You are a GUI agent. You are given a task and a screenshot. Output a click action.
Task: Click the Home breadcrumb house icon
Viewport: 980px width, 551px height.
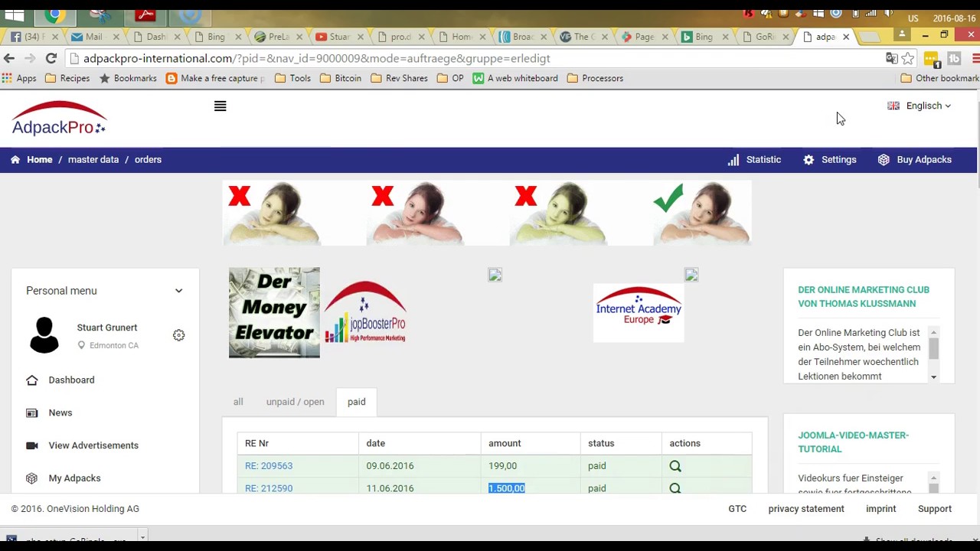tap(15, 159)
